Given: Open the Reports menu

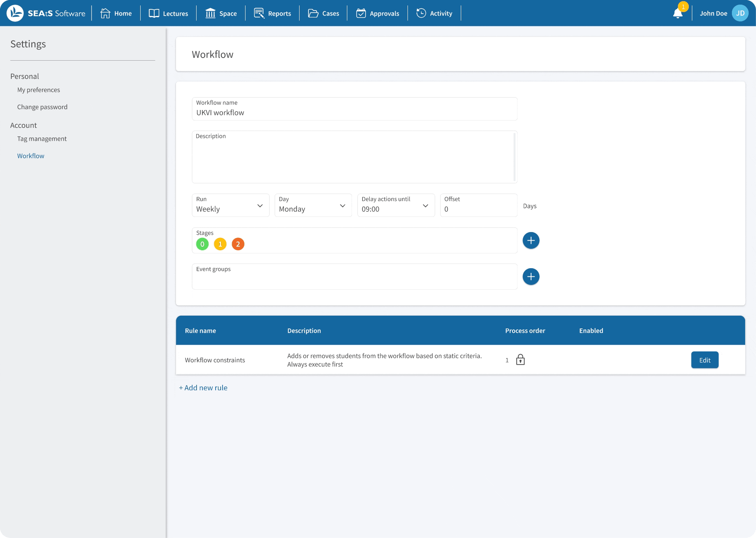Looking at the screenshot, I should point(272,13).
